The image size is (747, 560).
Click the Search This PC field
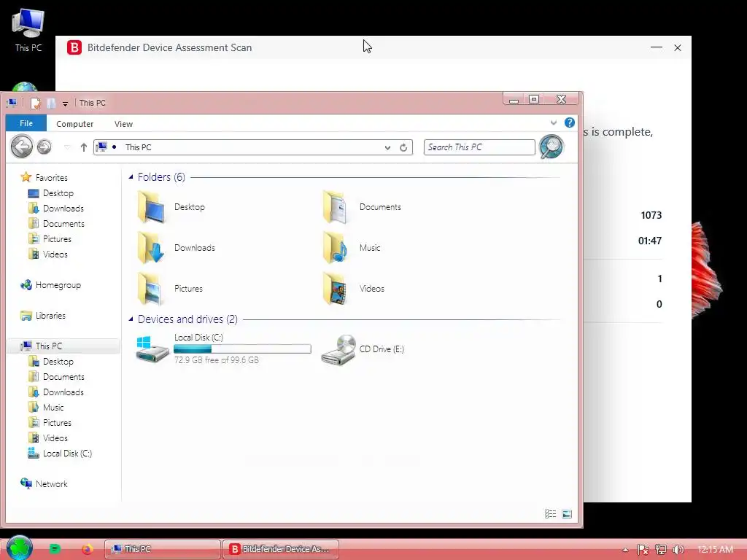479,147
